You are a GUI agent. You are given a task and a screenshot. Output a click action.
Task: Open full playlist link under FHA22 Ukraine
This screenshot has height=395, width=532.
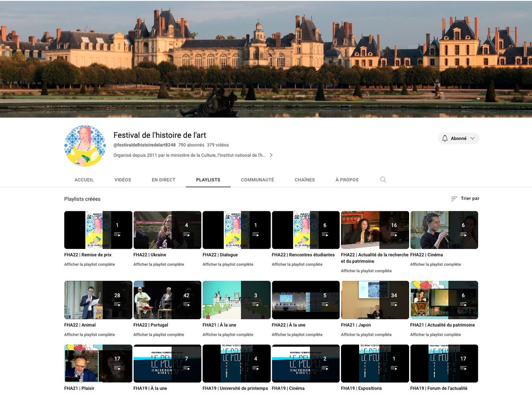[159, 264]
